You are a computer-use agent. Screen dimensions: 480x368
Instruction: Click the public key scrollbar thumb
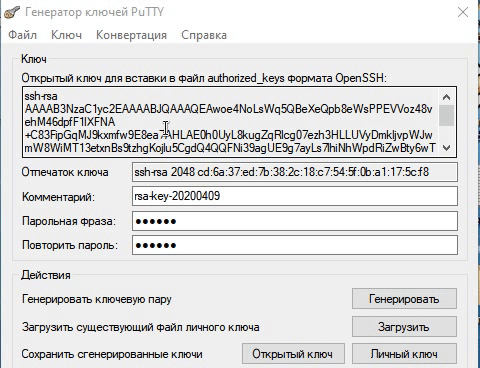click(446, 115)
